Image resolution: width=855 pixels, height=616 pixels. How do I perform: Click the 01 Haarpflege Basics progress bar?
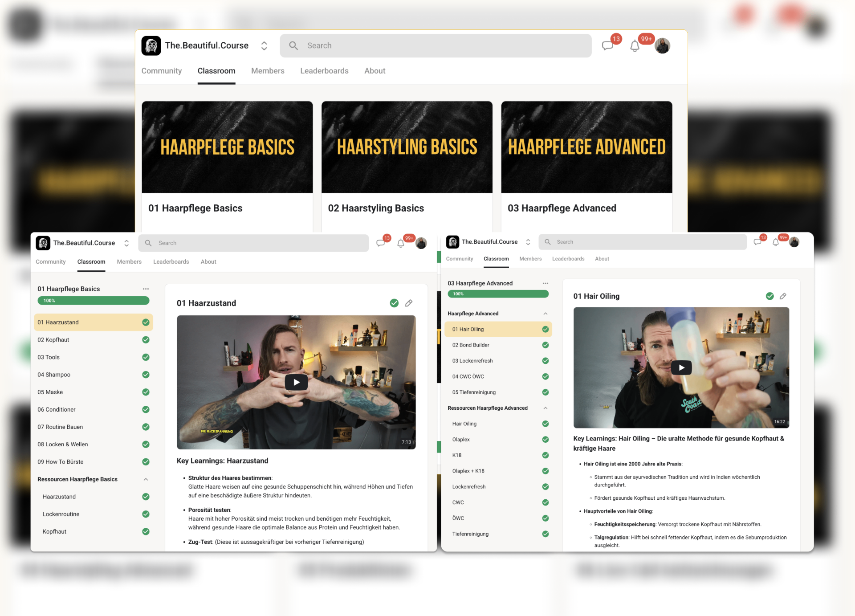click(94, 301)
